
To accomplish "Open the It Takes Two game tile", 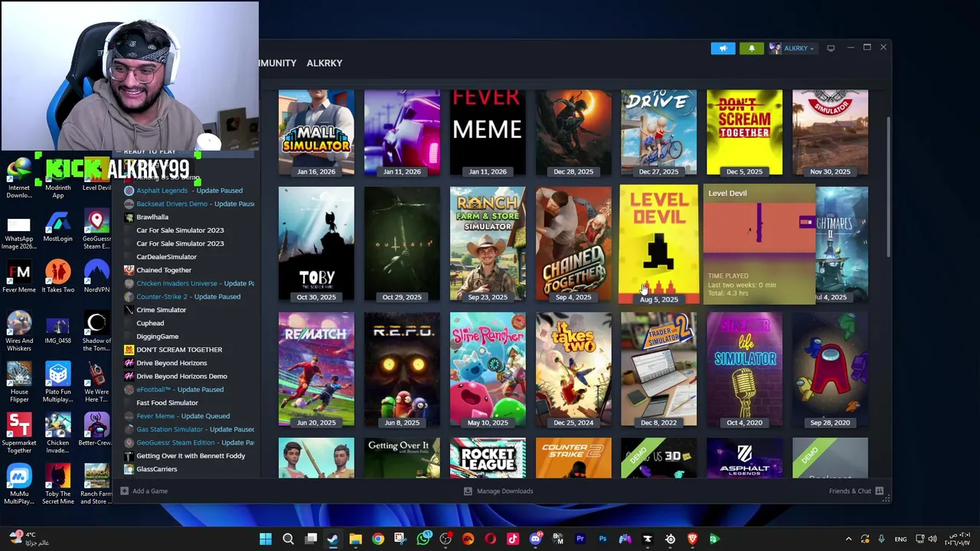I will coord(573,370).
